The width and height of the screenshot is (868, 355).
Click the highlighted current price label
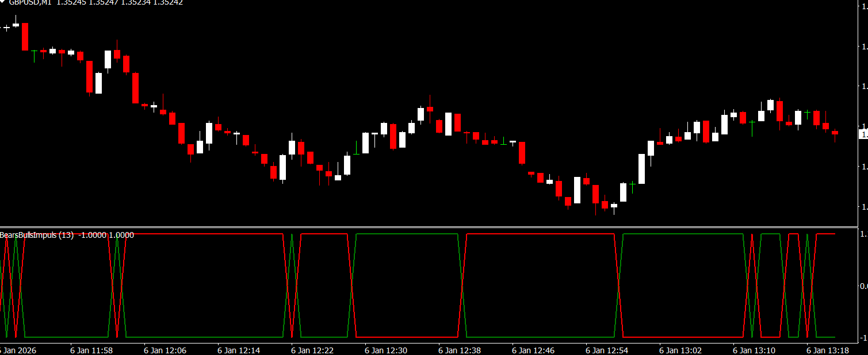pos(863,134)
